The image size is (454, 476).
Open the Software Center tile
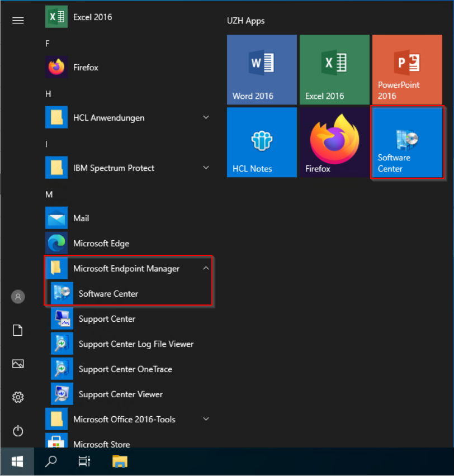406,142
